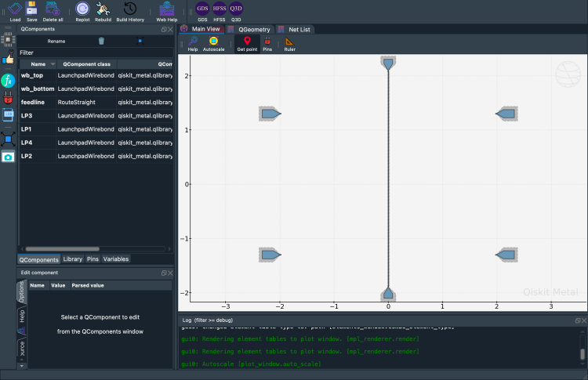The height and width of the screenshot is (380, 588).
Task: Switch to the Net List tab
Action: coord(295,29)
